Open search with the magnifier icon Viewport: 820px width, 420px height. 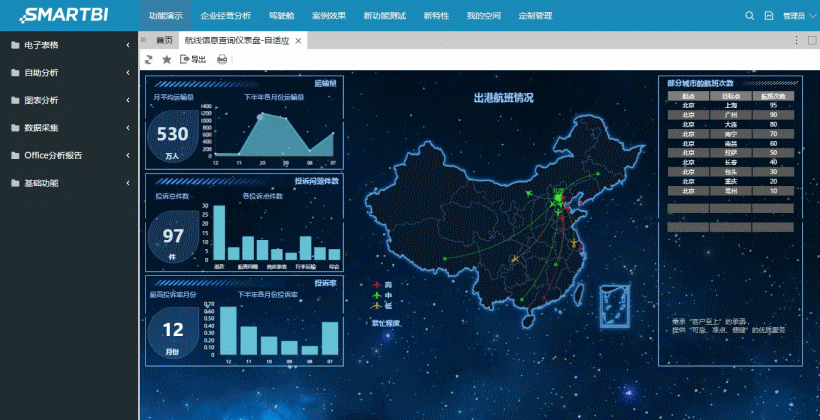coord(750,16)
